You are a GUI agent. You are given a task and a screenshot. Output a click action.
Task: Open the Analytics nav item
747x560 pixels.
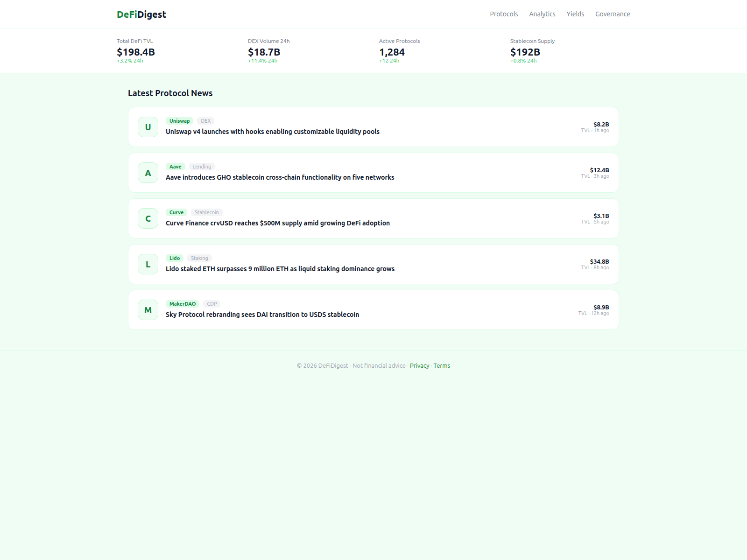(x=542, y=14)
